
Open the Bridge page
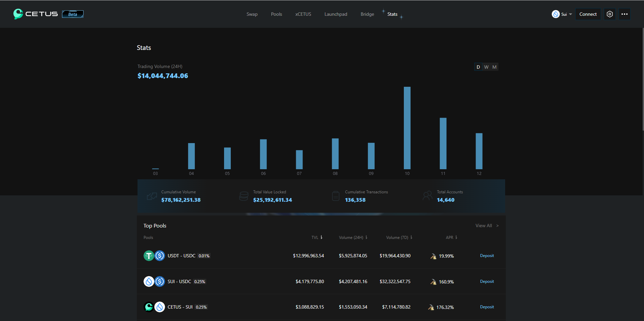[x=367, y=14]
